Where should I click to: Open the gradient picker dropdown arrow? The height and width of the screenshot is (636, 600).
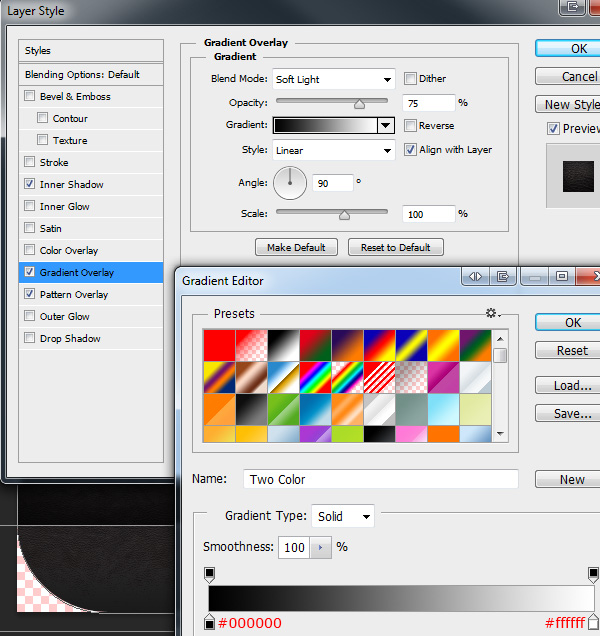[x=385, y=125]
